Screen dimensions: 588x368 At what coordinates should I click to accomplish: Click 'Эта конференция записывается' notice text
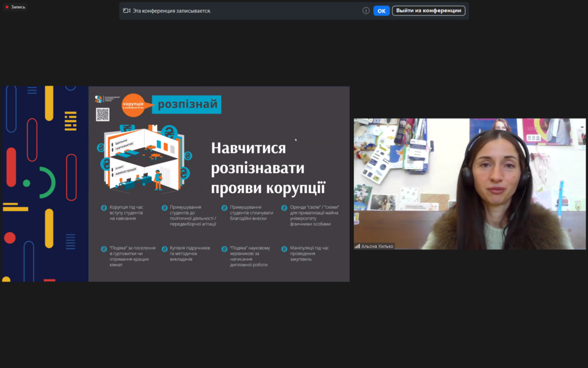click(172, 10)
